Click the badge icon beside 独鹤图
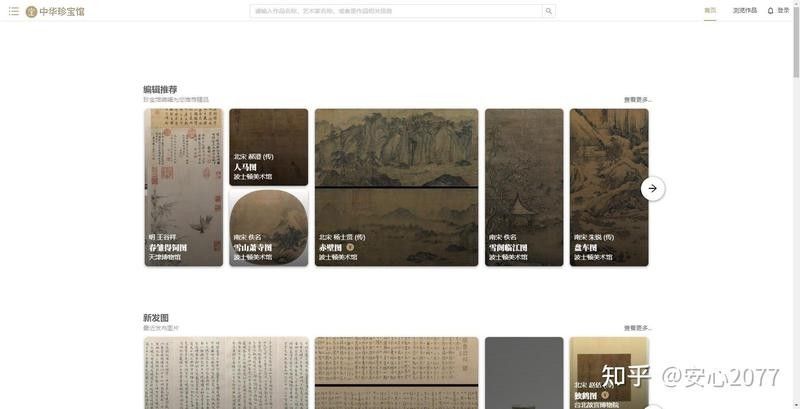This screenshot has width=800, height=409. (605, 395)
